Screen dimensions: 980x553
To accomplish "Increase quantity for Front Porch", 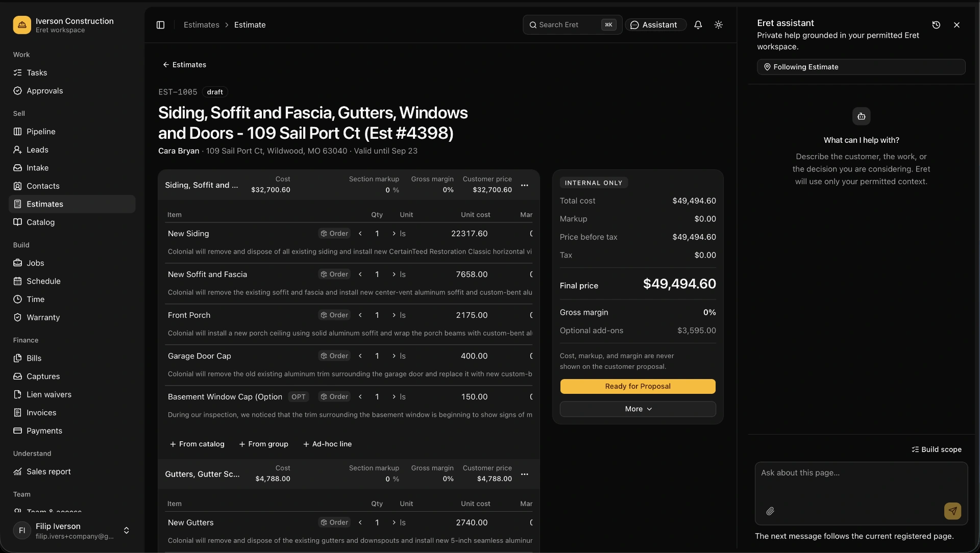I will point(394,315).
